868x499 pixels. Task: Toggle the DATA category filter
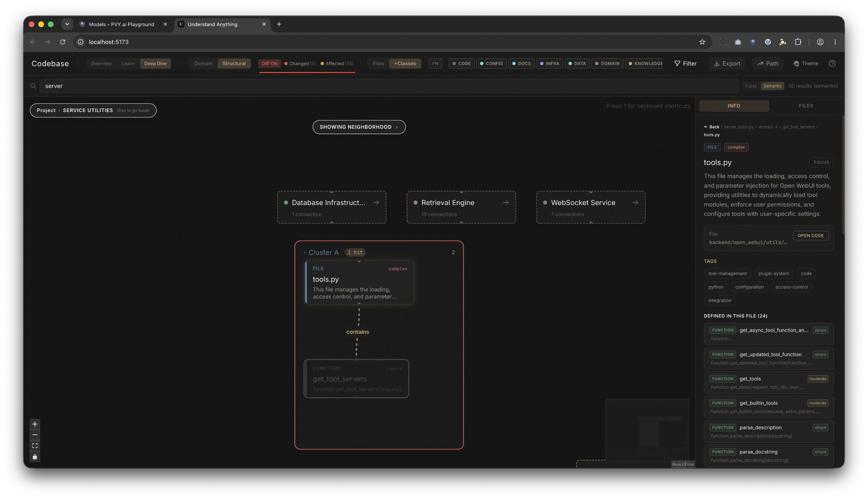point(577,64)
